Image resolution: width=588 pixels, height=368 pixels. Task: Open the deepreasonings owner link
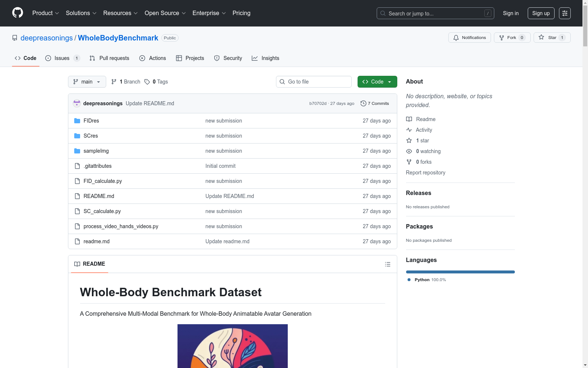(x=47, y=38)
